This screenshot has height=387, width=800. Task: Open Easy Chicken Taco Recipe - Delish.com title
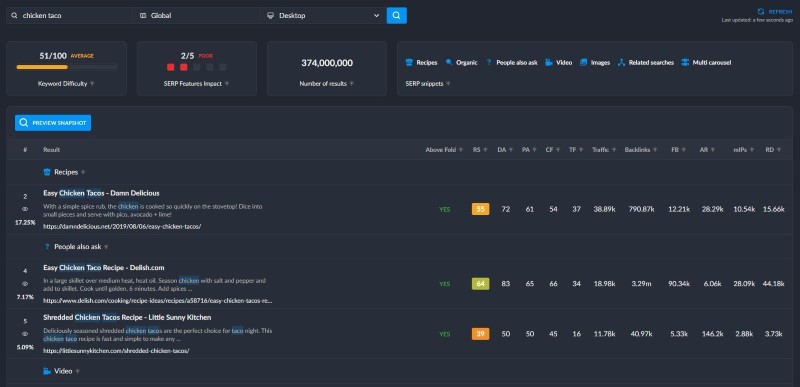(104, 268)
